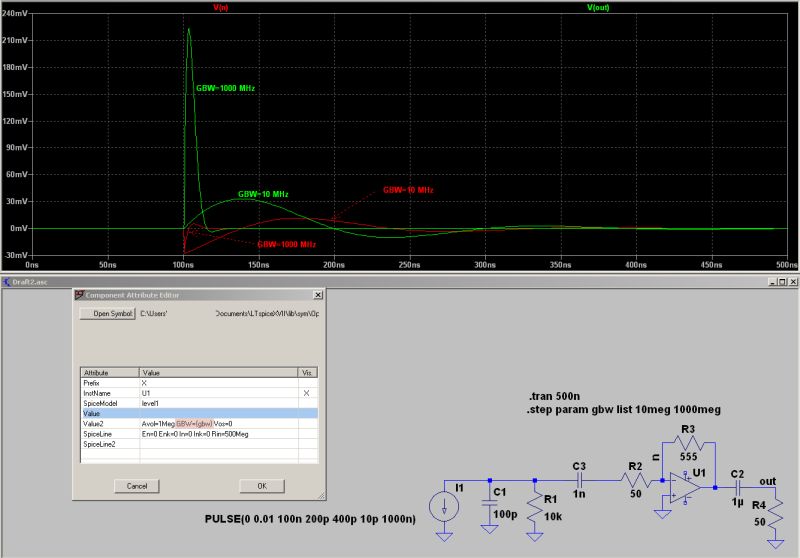Click the Attribute column header
This screenshot has width=800, height=558.
(110, 373)
